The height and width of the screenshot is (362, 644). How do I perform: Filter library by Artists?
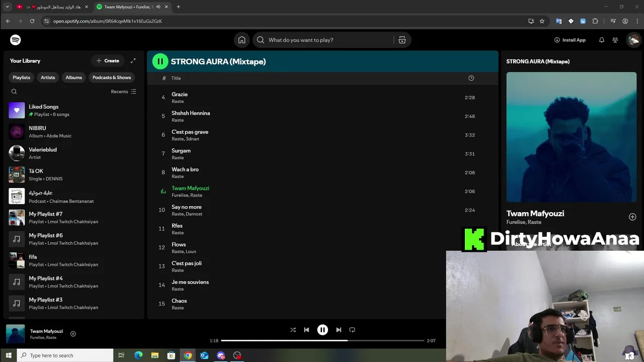click(48, 77)
